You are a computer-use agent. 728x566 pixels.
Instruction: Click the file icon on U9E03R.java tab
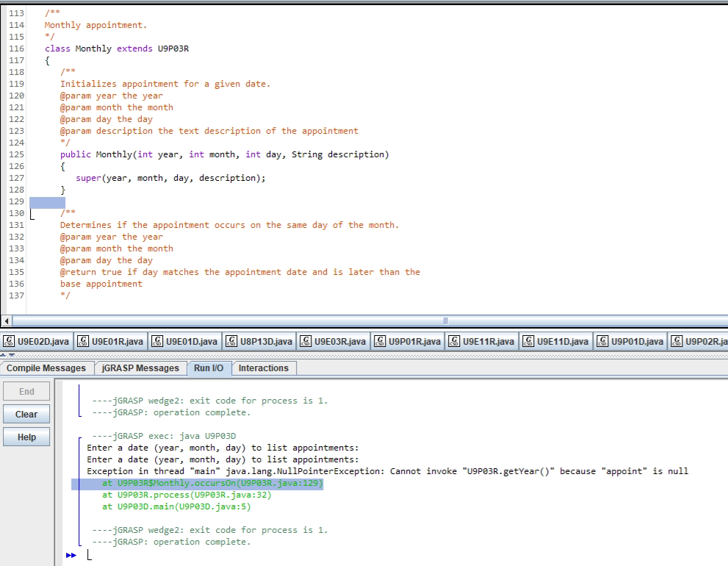(305, 341)
